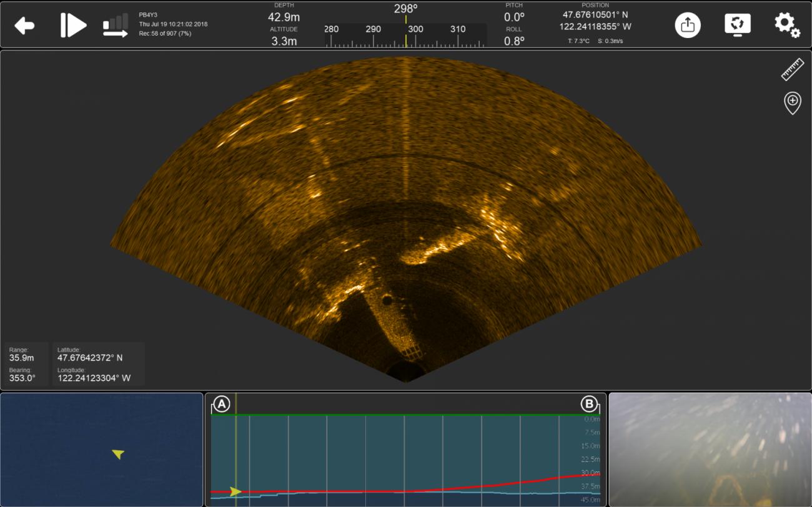Click the Bearing 353.0° readout
The width and height of the screenshot is (812, 507).
[22, 378]
